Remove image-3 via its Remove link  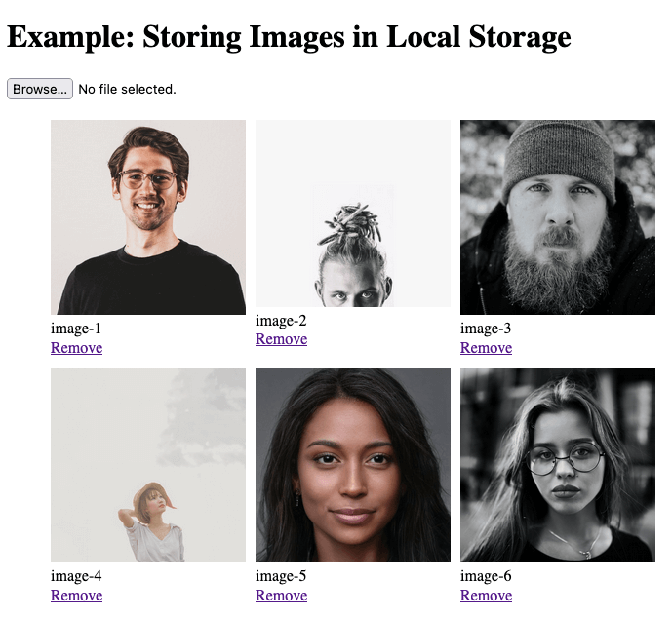click(486, 347)
